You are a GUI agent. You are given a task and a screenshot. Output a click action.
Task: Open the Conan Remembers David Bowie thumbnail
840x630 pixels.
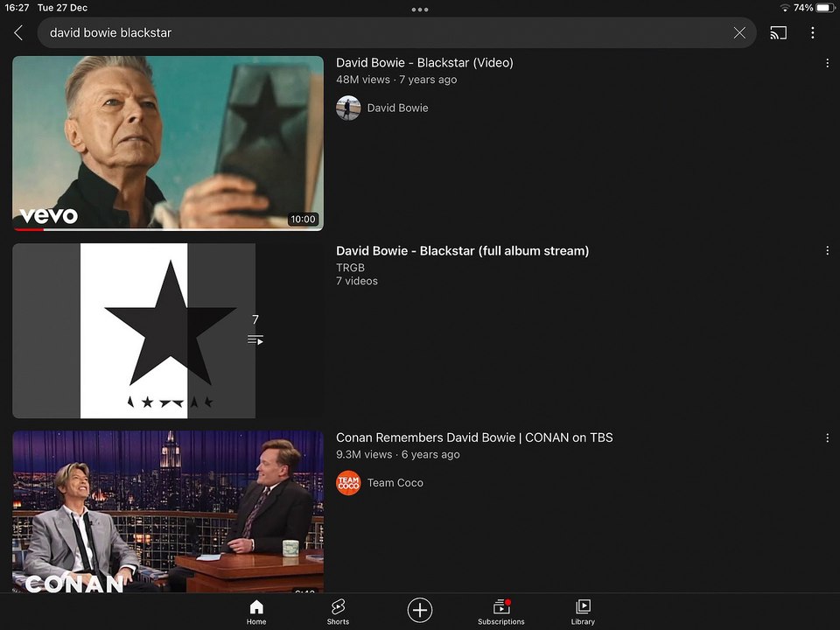click(x=168, y=512)
